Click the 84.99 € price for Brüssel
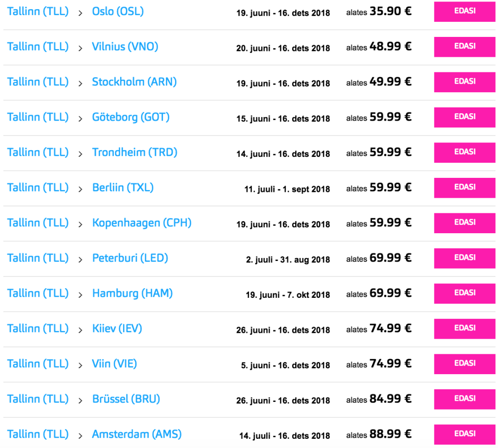Screen dimensions: 498x448 390,399
